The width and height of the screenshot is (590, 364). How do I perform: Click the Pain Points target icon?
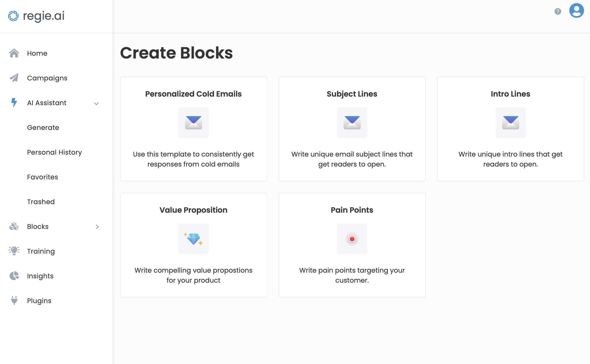click(x=352, y=239)
